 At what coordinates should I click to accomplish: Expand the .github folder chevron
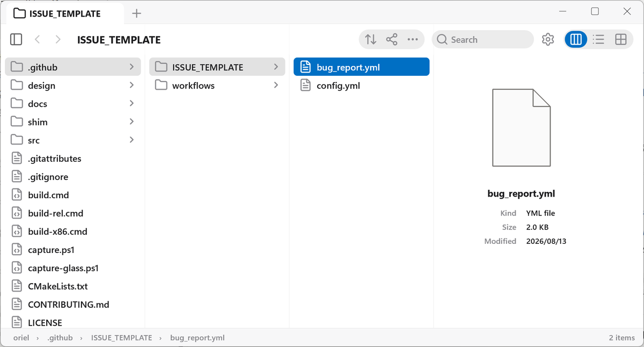(132, 67)
